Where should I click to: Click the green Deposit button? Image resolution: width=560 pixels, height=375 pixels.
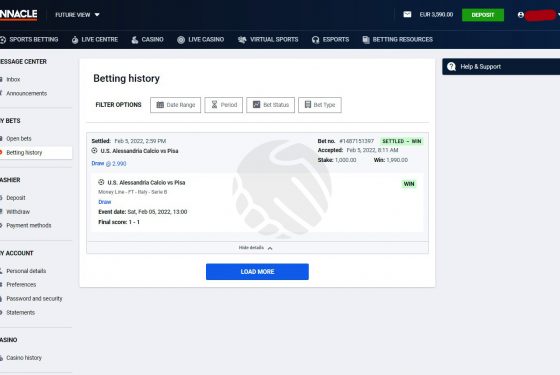pos(483,15)
